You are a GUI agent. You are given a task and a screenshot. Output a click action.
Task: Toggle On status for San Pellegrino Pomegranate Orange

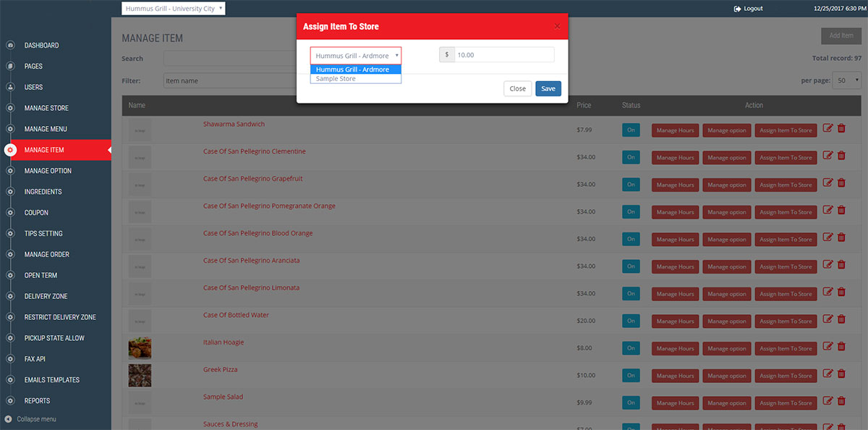point(631,212)
